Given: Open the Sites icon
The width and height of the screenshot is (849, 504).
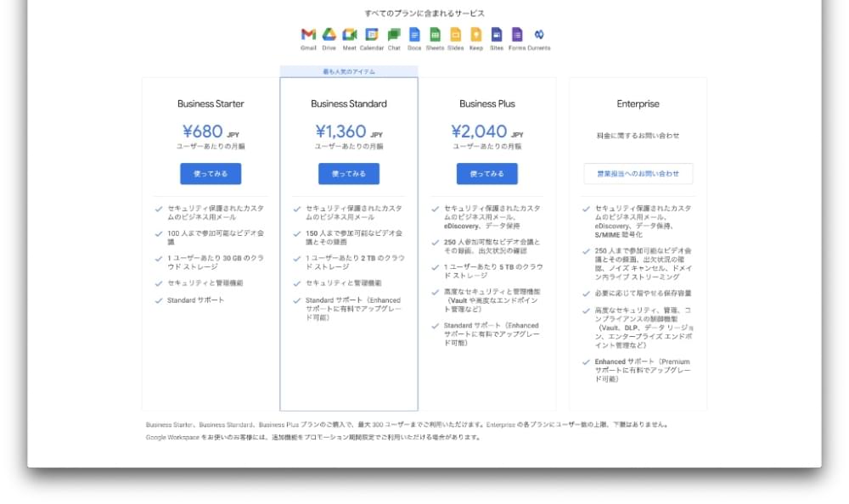Looking at the screenshot, I should 498,36.
